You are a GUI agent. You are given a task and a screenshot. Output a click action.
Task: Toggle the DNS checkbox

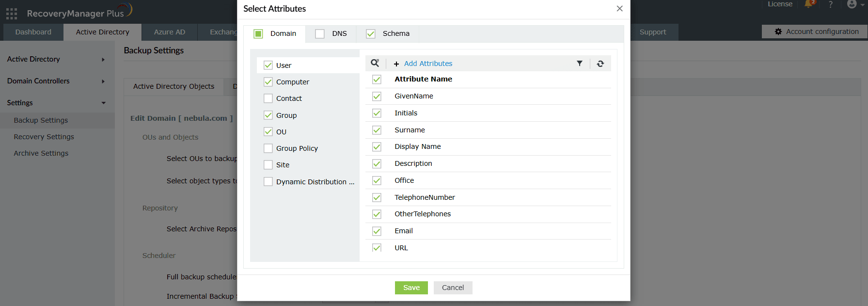(x=320, y=33)
